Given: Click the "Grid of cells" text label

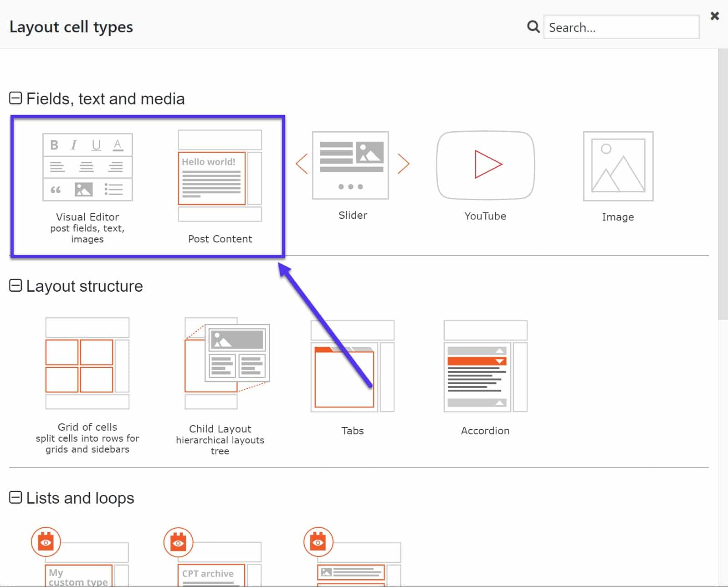Looking at the screenshot, I should [87, 427].
